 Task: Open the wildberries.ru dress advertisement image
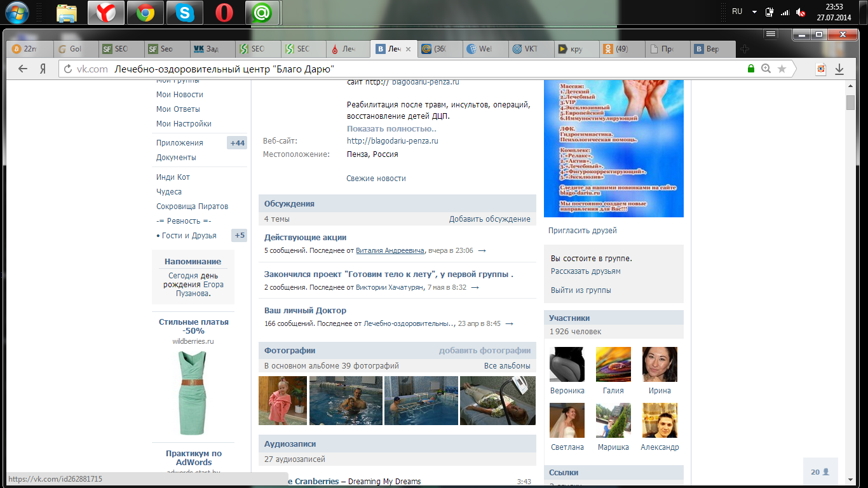point(193,392)
